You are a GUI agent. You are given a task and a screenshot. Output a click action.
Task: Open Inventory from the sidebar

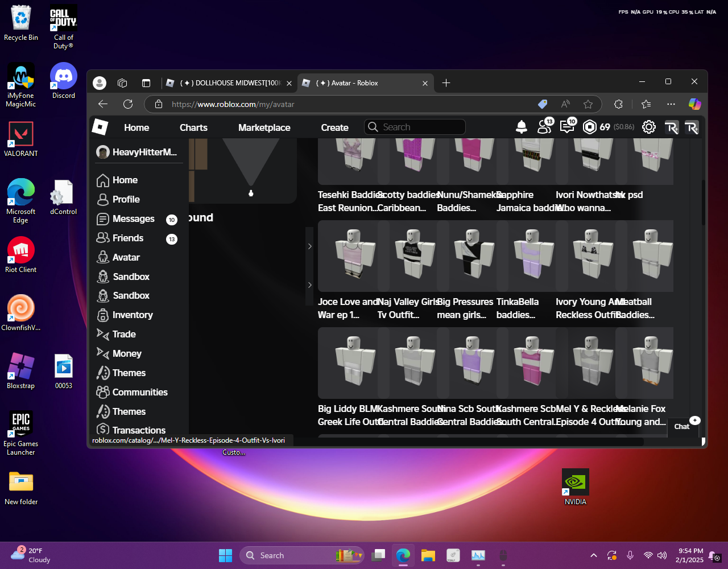tap(132, 315)
